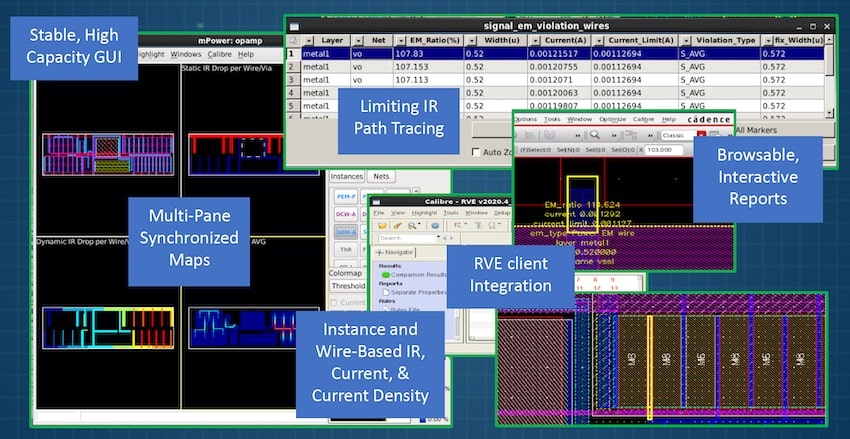Image resolution: width=850 pixels, height=439 pixels.
Task: Open Help menu in Cadence window
Action: point(668,119)
